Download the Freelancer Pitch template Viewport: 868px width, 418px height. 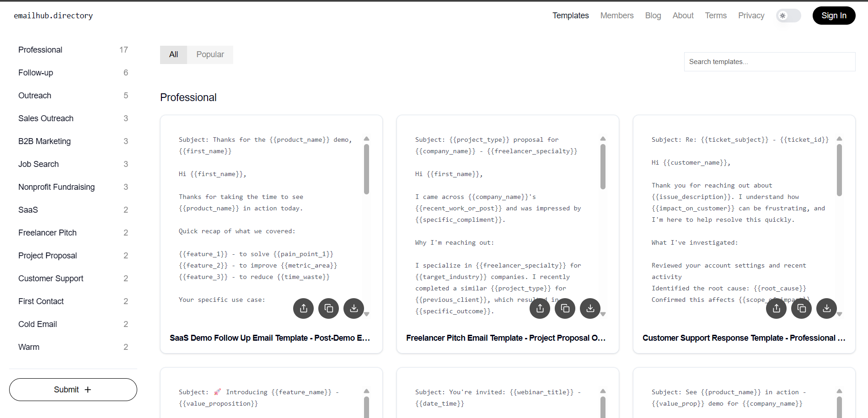[x=590, y=308]
